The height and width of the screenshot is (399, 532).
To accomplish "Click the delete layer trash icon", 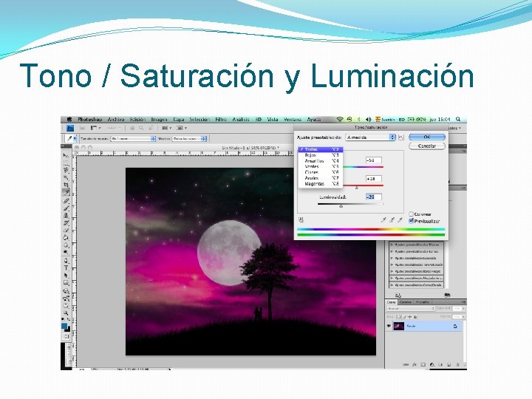I will tap(457, 365).
